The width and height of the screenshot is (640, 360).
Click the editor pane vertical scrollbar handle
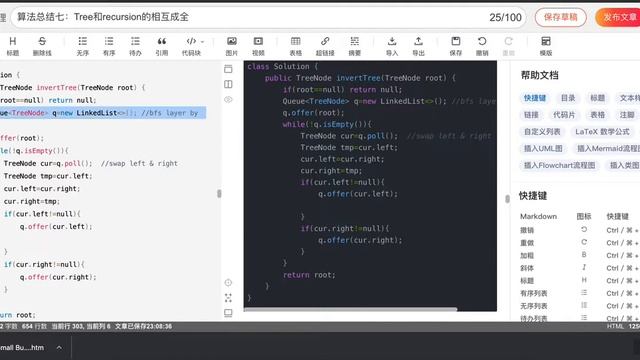coord(219,193)
